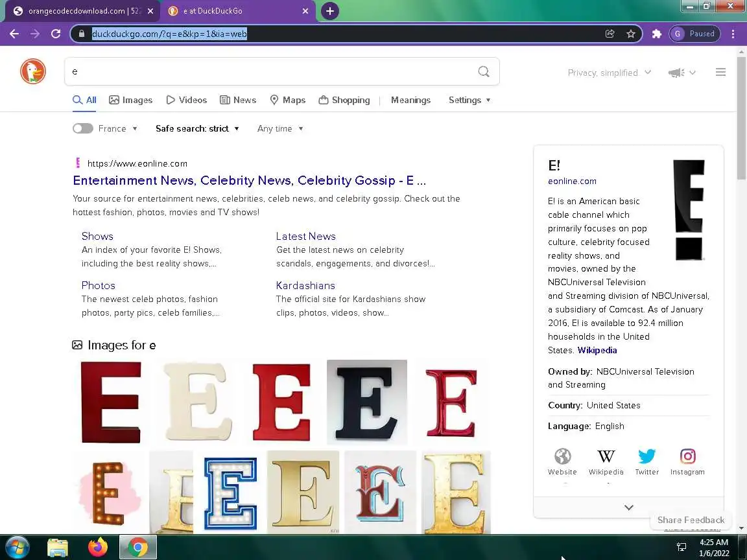Image resolution: width=747 pixels, height=560 pixels.
Task: Open Safe search: strict dropdown
Action: (197, 128)
